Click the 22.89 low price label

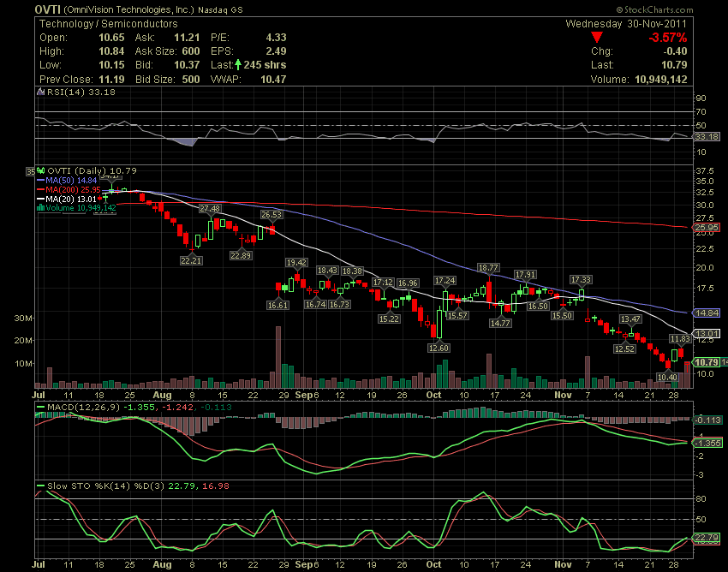(241, 255)
